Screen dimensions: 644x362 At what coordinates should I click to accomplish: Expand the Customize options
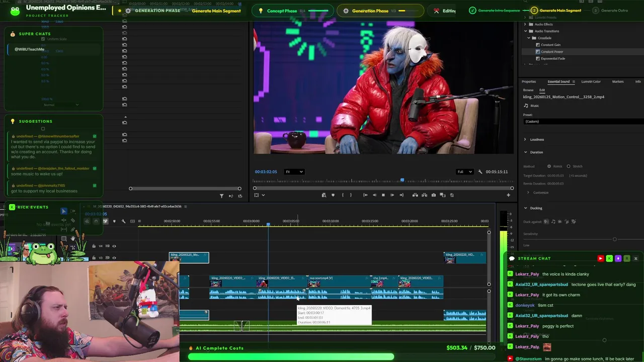tap(528, 193)
